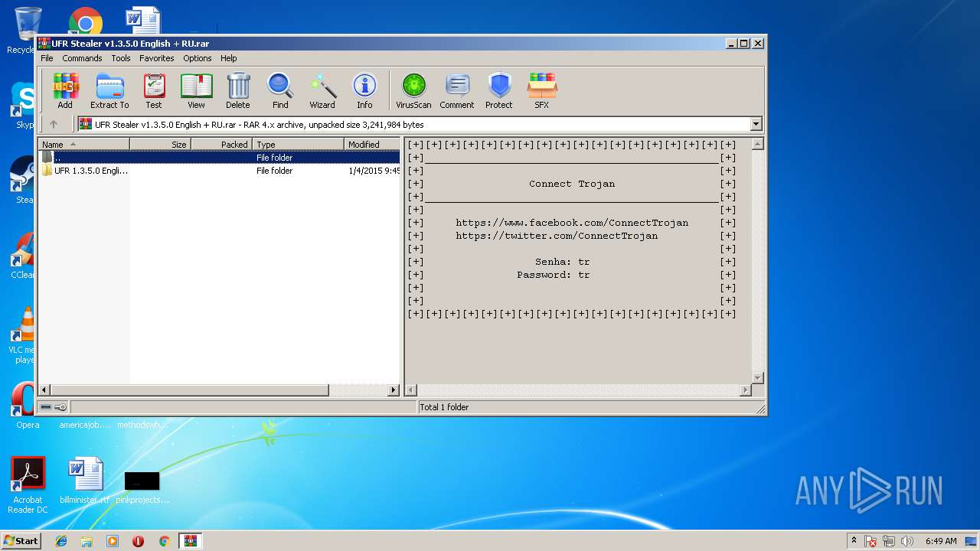Open the Favorites menu

pos(157,58)
